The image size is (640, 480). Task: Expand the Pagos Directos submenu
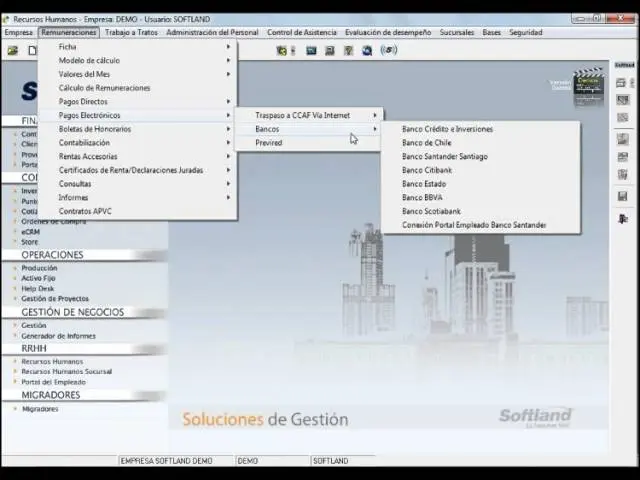138,102
